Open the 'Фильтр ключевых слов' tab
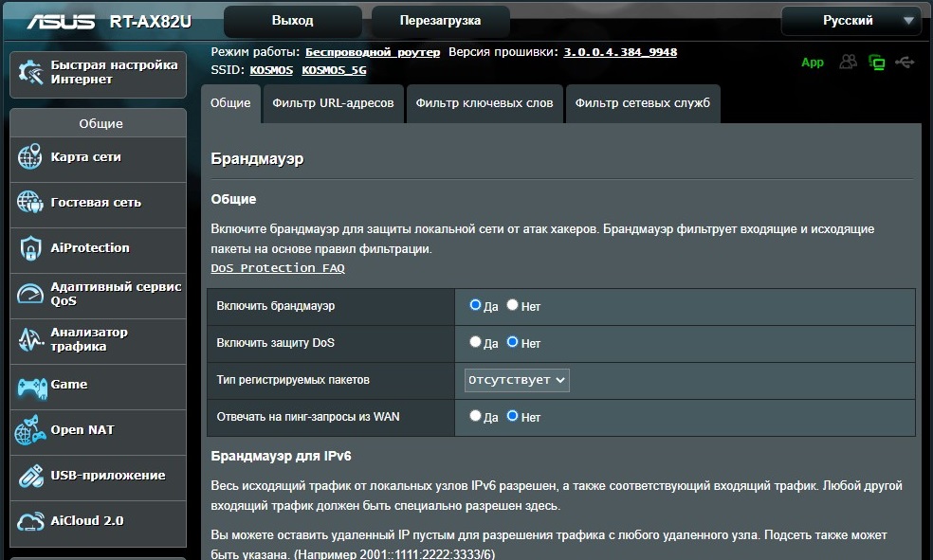 tap(485, 103)
